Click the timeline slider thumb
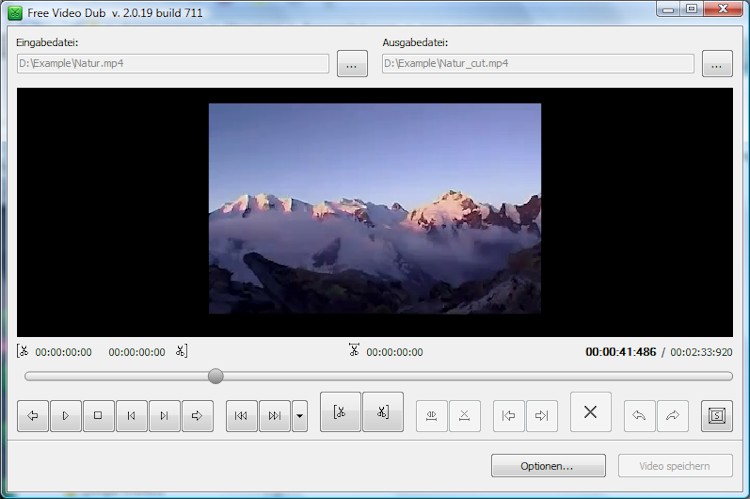 216,376
